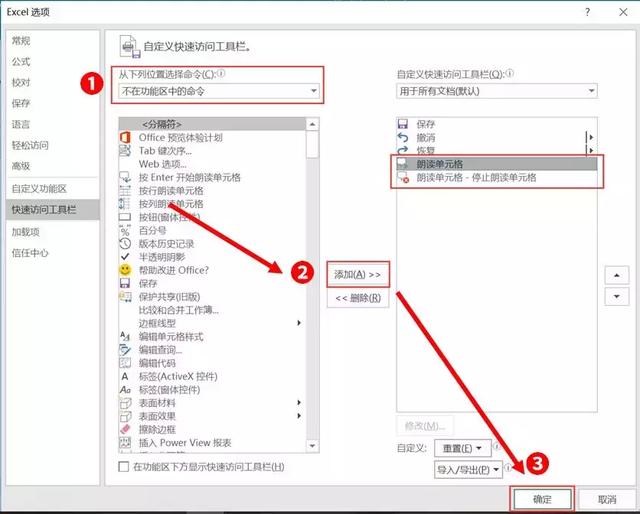Viewport: 640px width, 514px height.
Task: Click the 保护共享(旧版) icon
Action: click(x=125, y=296)
